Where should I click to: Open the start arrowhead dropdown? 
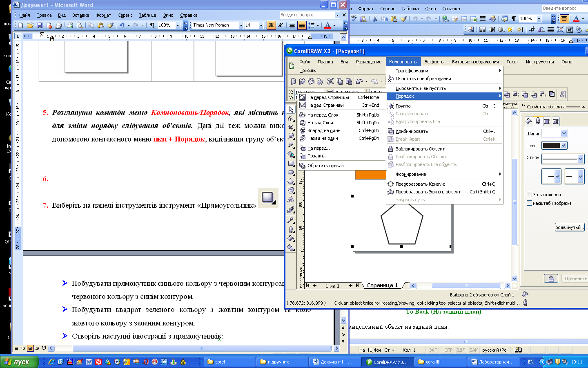pyautogui.click(x=557, y=177)
